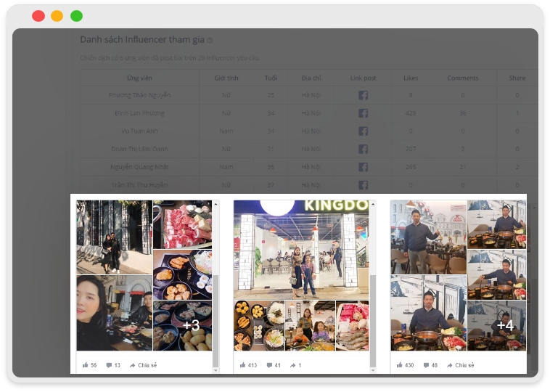Open couple photo outside building in first post
The image size is (550, 392).
[115, 237]
